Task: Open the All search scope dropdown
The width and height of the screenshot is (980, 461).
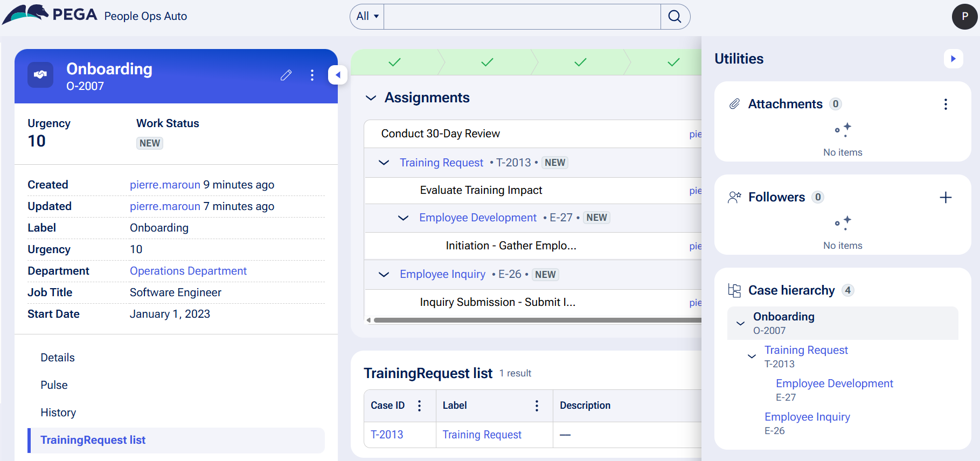Action: click(x=367, y=17)
